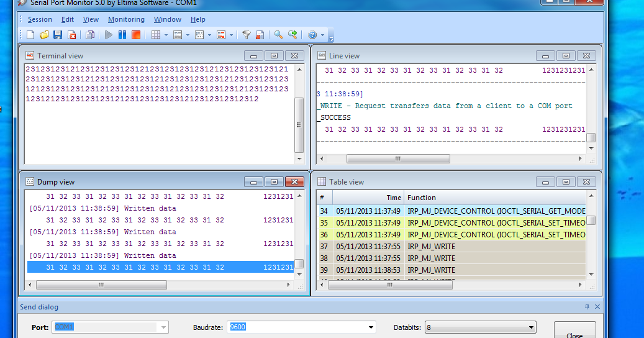Click Find next magnifier with green arrow

[293, 35]
